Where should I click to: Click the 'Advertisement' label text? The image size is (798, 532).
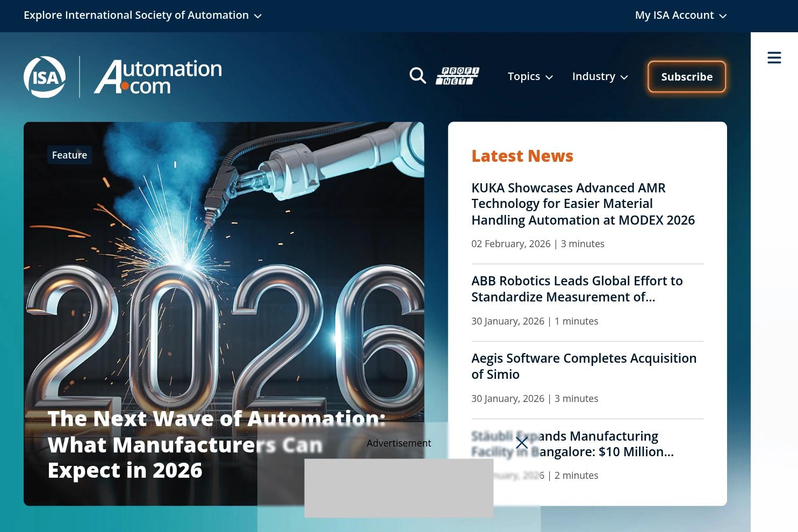click(x=399, y=443)
